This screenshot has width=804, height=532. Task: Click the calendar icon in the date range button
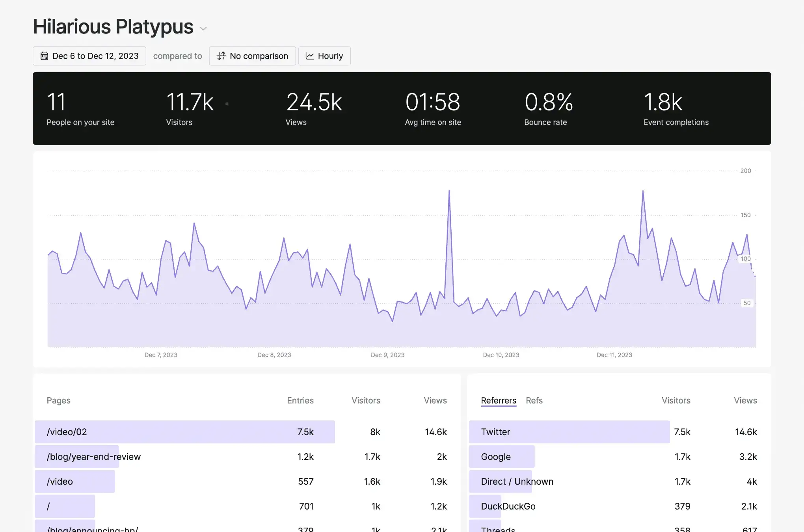click(x=45, y=56)
